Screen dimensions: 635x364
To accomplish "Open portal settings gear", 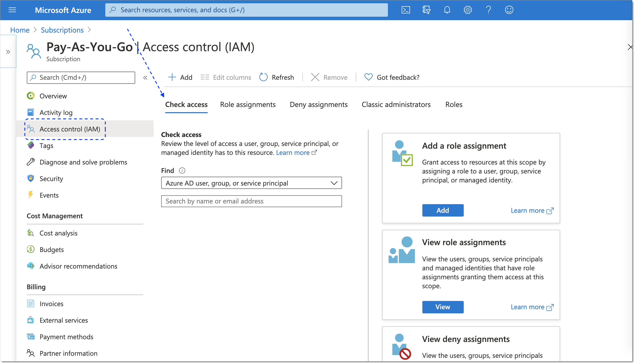I will (468, 10).
